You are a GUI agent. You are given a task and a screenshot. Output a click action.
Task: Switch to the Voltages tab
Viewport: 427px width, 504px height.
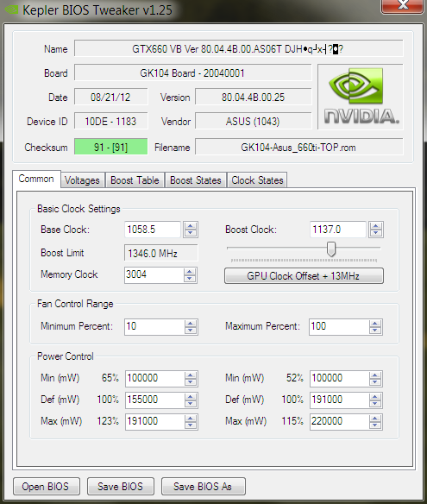82,180
